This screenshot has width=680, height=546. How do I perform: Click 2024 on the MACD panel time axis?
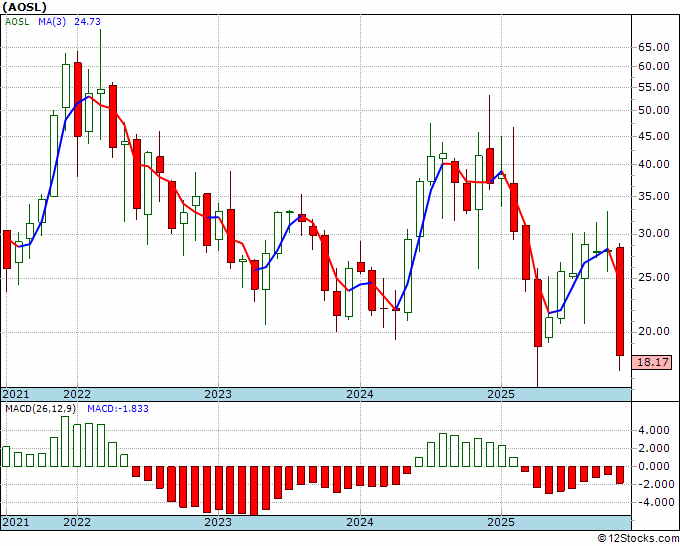[360, 522]
